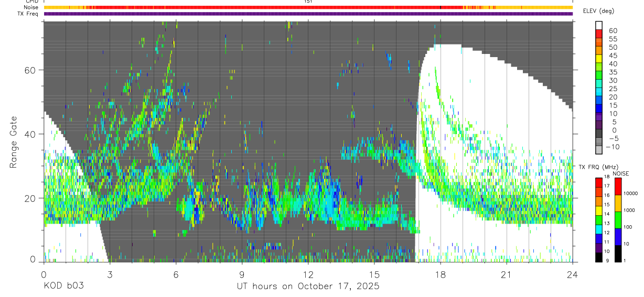Click the ELEV legend value 55

[x=612, y=39]
